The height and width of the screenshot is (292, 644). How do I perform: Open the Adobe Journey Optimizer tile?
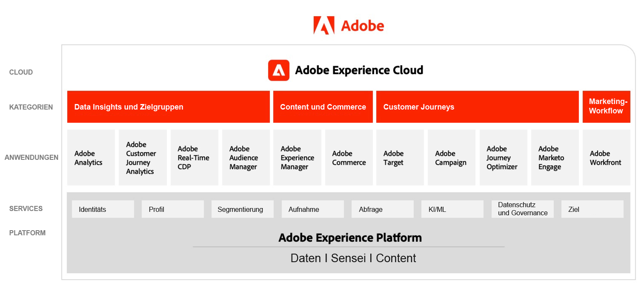pos(504,158)
